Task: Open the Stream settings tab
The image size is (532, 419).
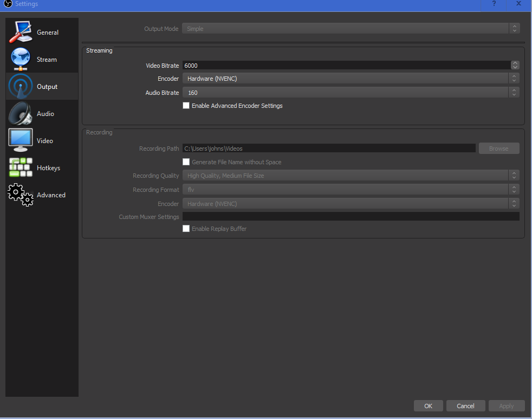Action: pos(42,59)
